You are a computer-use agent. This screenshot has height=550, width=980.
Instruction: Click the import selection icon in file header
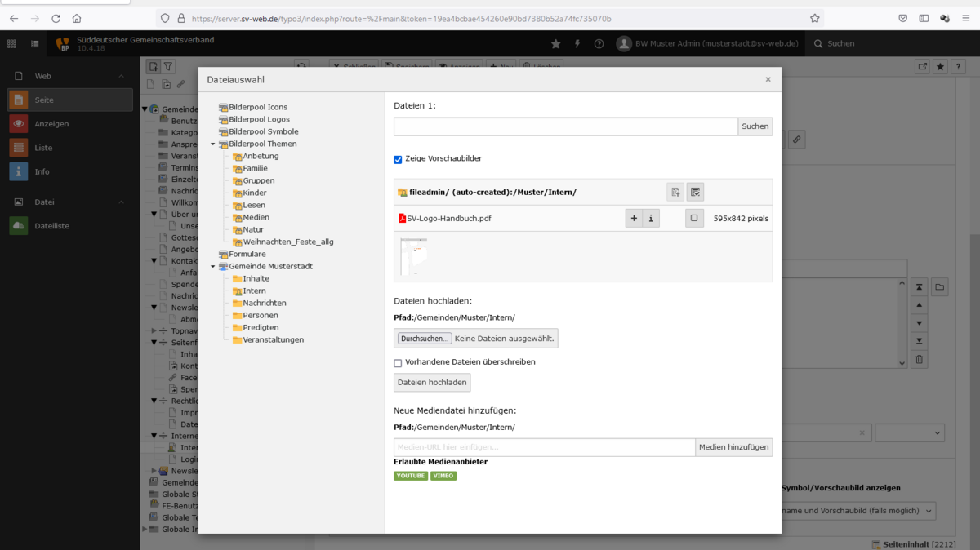point(675,193)
